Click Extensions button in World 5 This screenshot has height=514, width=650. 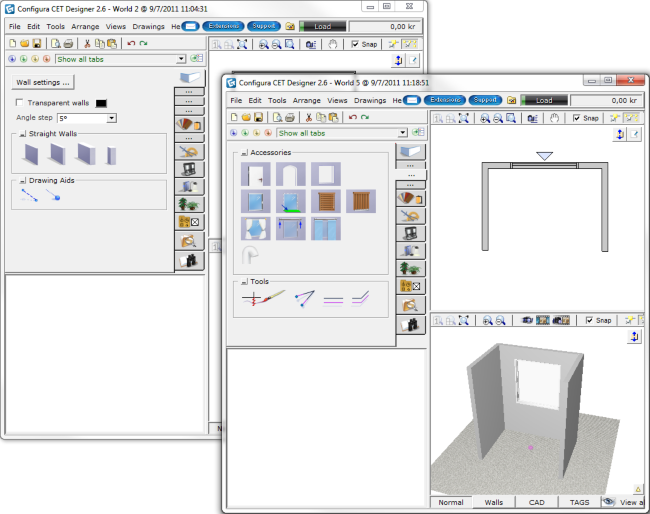445,100
